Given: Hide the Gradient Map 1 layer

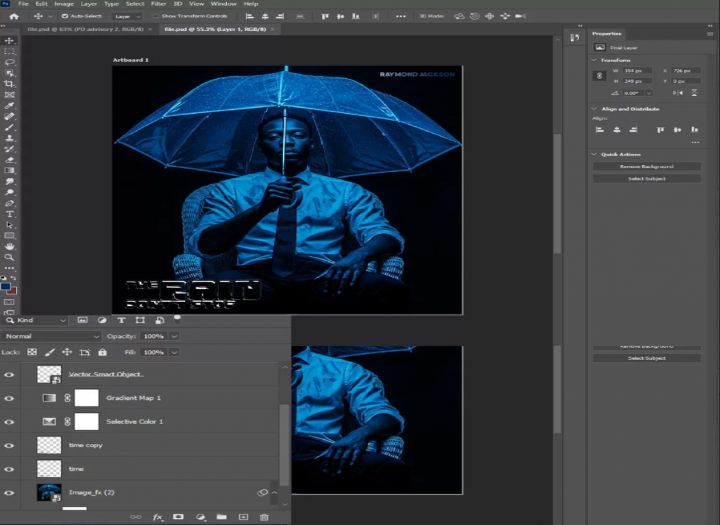Looking at the screenshot, I should click(x=9, y=398).
